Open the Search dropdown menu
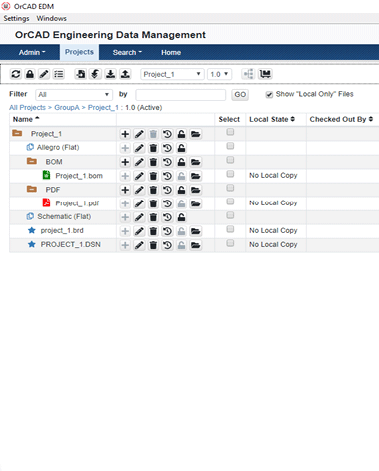The image size is (379, 471). tap(127, 52)
